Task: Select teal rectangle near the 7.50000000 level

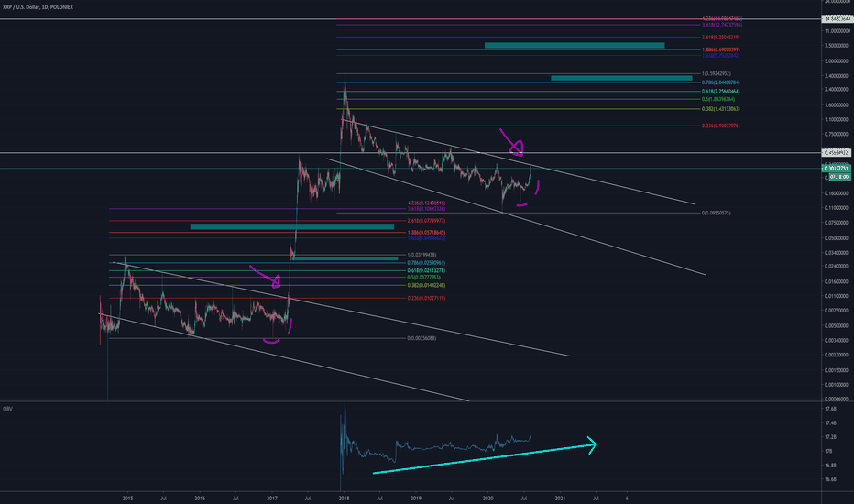Action: coord(575,45)
